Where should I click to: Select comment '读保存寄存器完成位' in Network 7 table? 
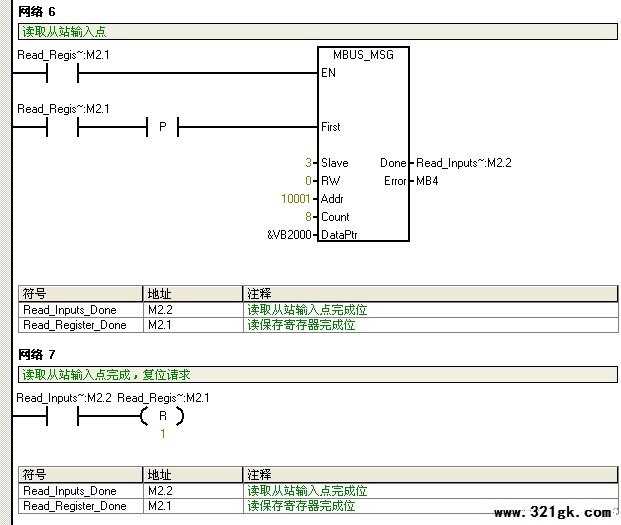[301, 506]
